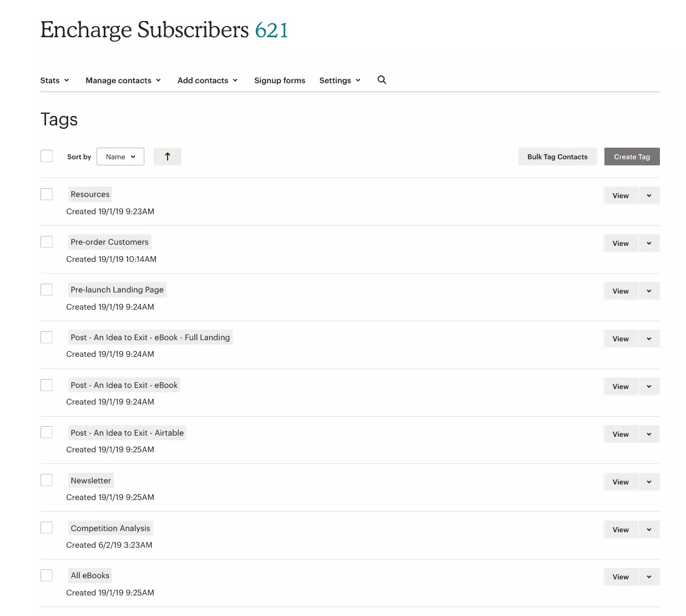This screenshot has width=686, height=616.
Task: Toggle the select-all tags checkbox
Action: (x=47, y=156)
